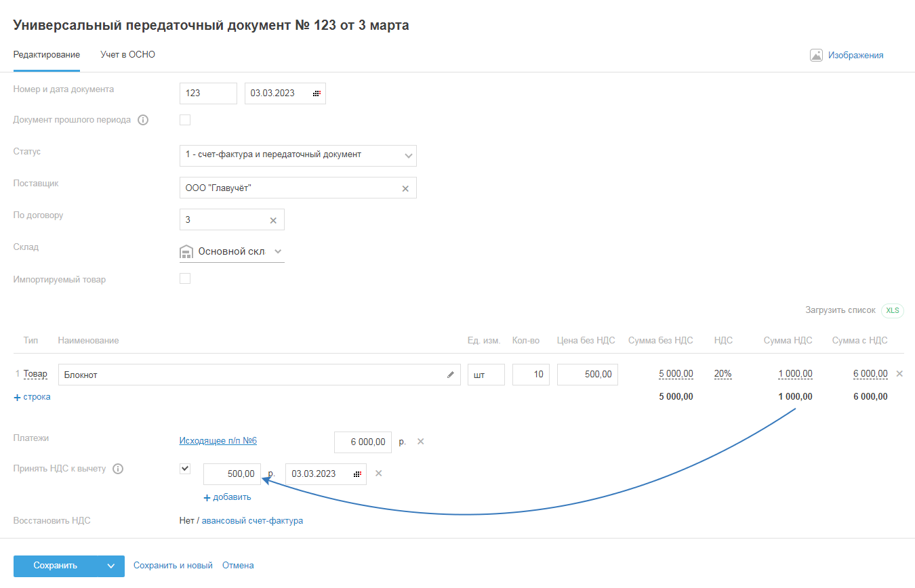Open calendar picker for document date
The image size is (915, 588).
[x=317, y=93]
